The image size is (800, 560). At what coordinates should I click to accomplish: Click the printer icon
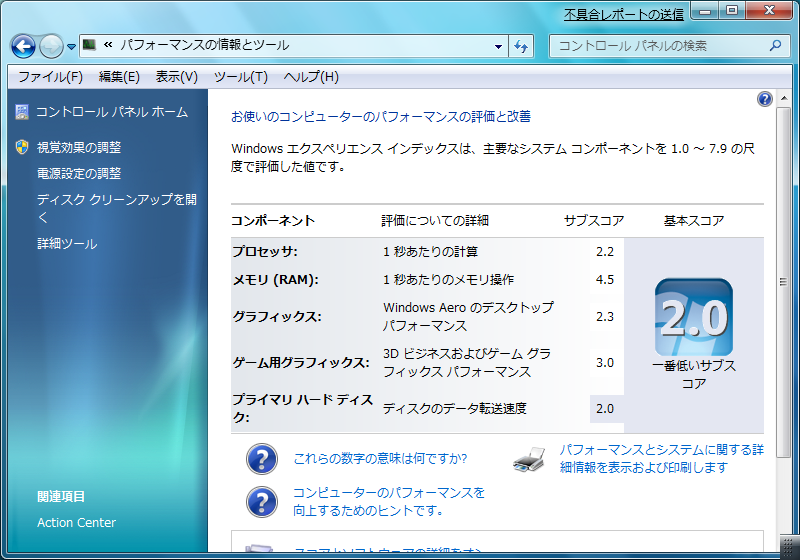(x=529, y=460)
